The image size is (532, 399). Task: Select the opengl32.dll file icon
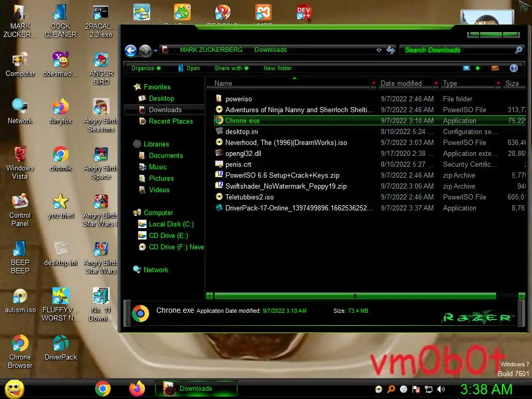[219, 153]
